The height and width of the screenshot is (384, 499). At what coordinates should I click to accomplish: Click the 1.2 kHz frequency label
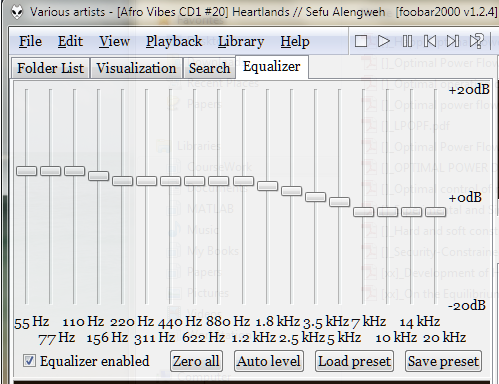(254, 338)
